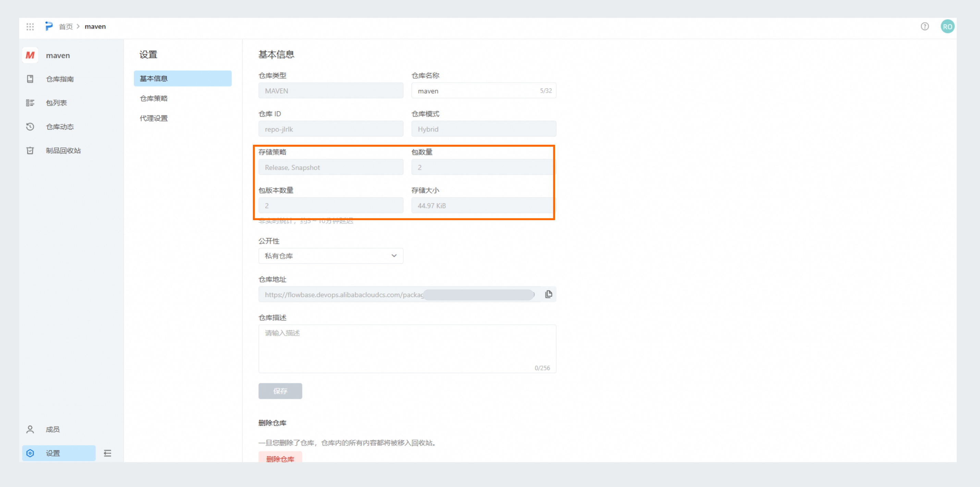Viewport: 980px width, 487px height.
Task: Open the 成员 members page
Action: tap(52, 429)
